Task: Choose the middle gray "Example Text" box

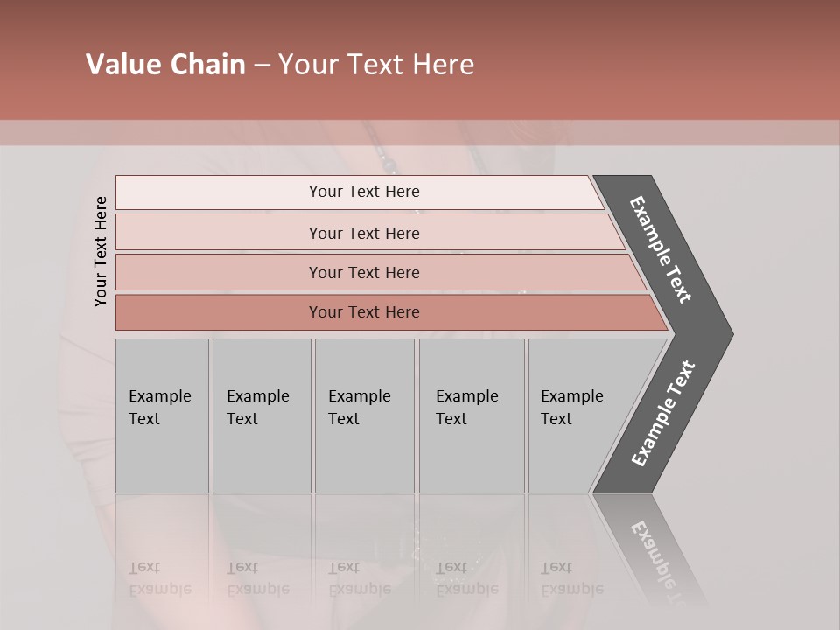Action: 365,416
